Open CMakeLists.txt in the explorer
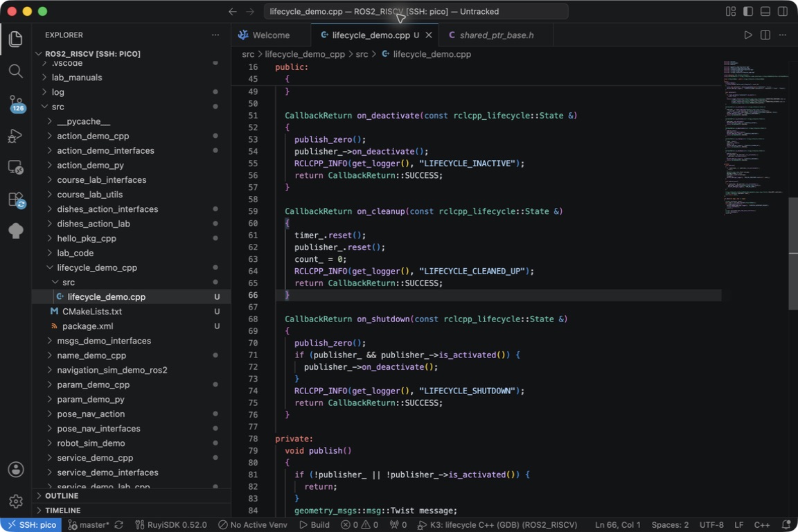 (x=132, y=312)
